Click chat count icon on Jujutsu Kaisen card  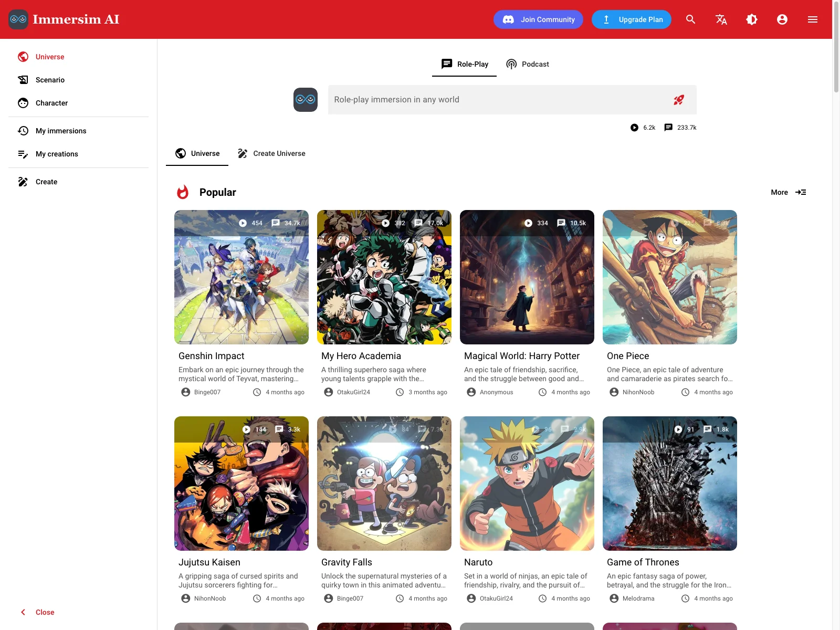tap(279, 429)
